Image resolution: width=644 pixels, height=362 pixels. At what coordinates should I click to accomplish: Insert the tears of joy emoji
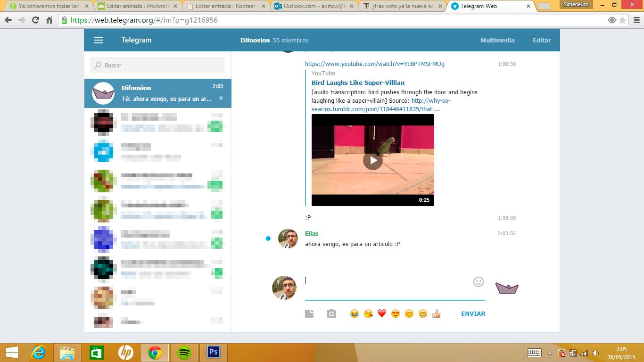pos(355,313)
